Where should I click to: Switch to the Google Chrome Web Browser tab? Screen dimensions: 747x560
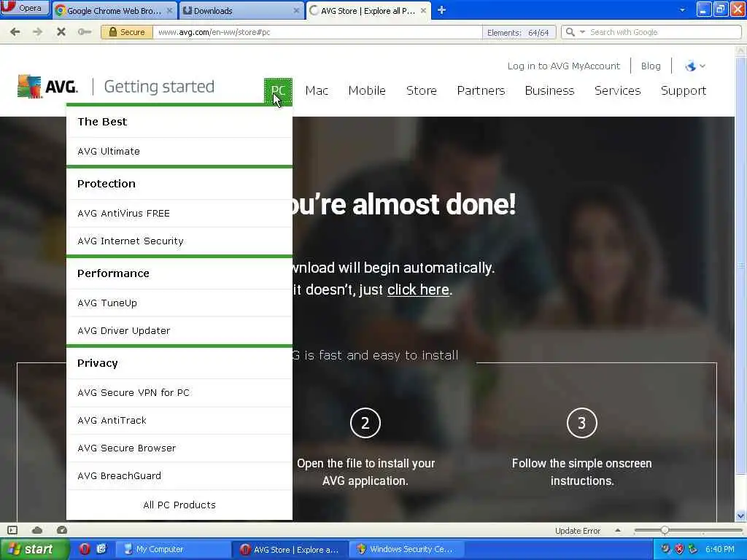pyautogui.click(x=114, y=10)
